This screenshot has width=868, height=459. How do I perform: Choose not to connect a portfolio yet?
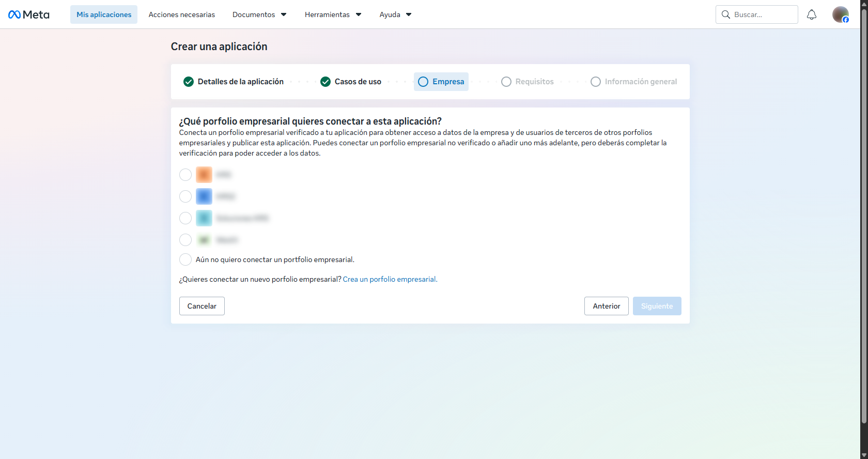[185, 259]
